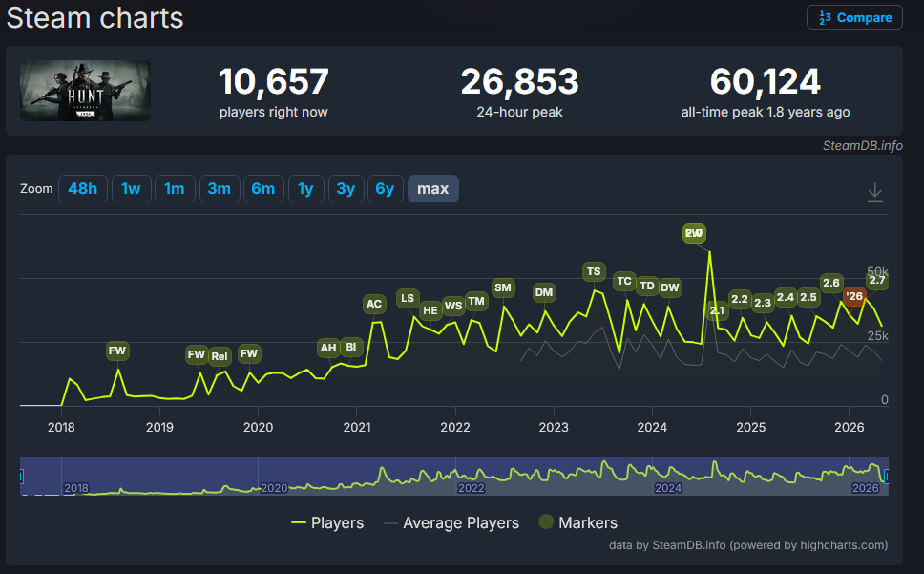Click the data by SteamDB.info credit
This screenshot has height=574, width=924.
748,545
